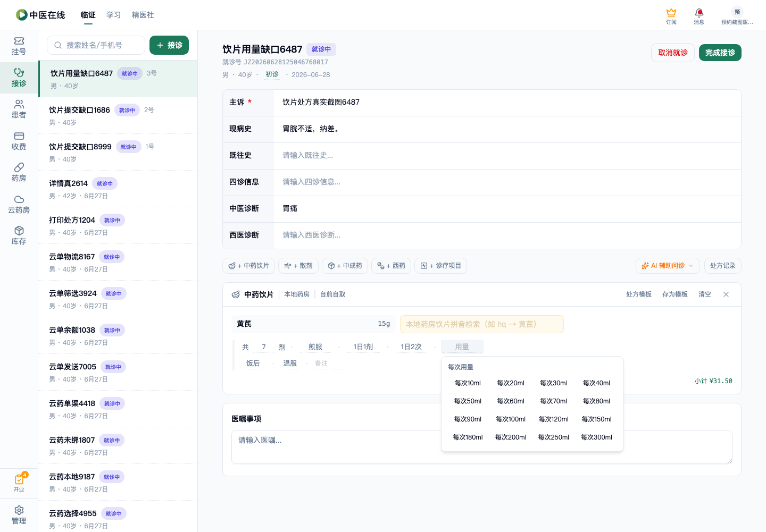
Task: Choose 每次10ml dosage option
Action: pyautogui.click(x=468, y=383)
